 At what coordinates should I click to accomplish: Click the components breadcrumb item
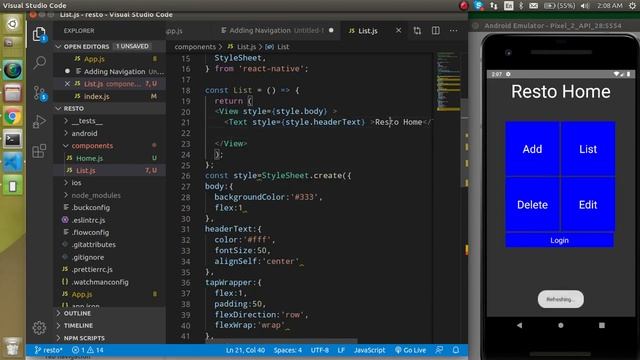click(195, 47)
